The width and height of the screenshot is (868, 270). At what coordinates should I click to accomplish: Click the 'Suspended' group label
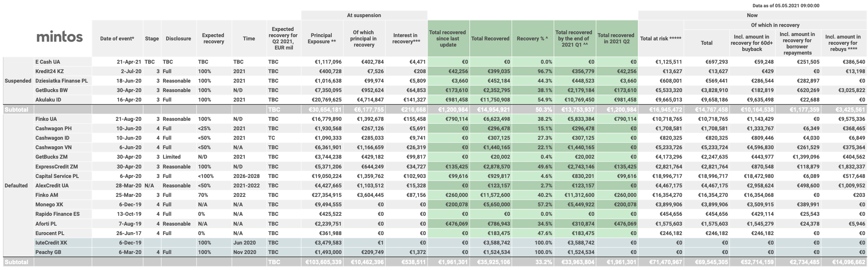click(x=18, y=81)
